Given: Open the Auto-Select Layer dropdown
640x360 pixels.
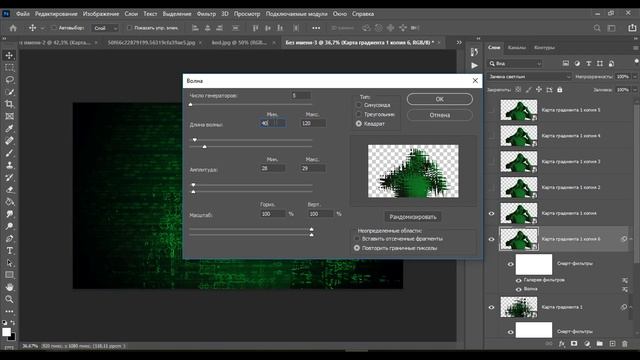Looking at the screenshot, I should (105, 28).
